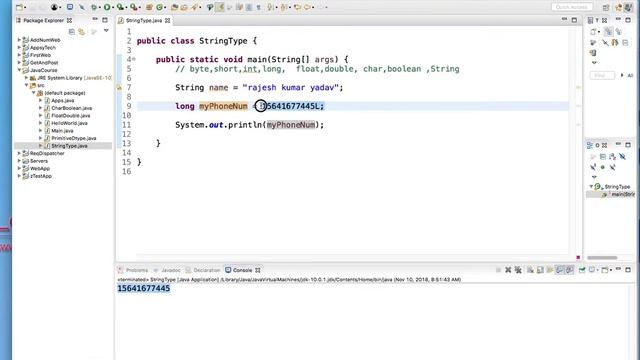Click the Open Console icon
Image resolution: width=640 pixels, height=360 pixels.
[605, 270]
